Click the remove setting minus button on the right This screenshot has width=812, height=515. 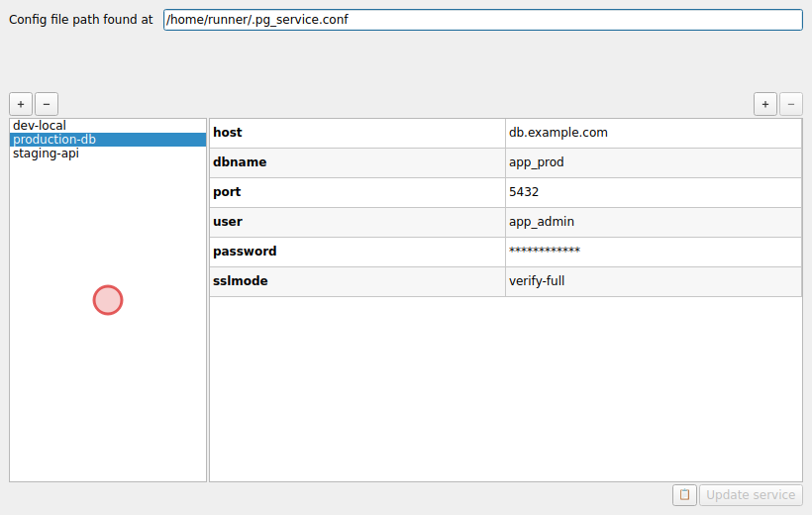[791, 104]
